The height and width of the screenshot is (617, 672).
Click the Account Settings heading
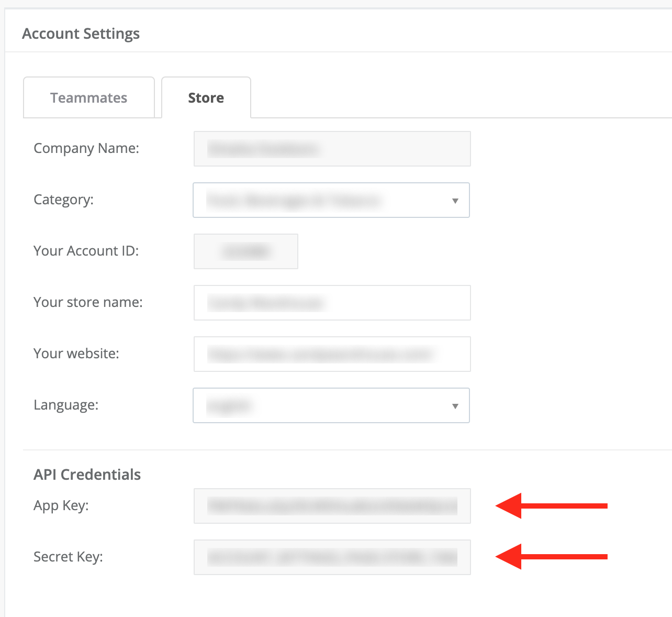(x=81, y=34)
